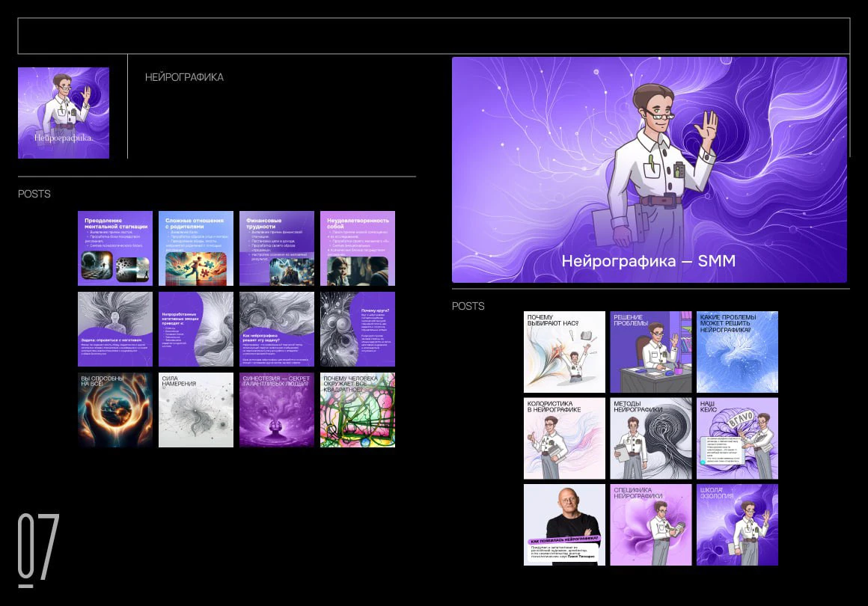Open the 'ВЫ СПОСОБНЫ НА ВСЁ!' post
The height and width of the screenshot is (606, 868).
[x=115, y=410]
